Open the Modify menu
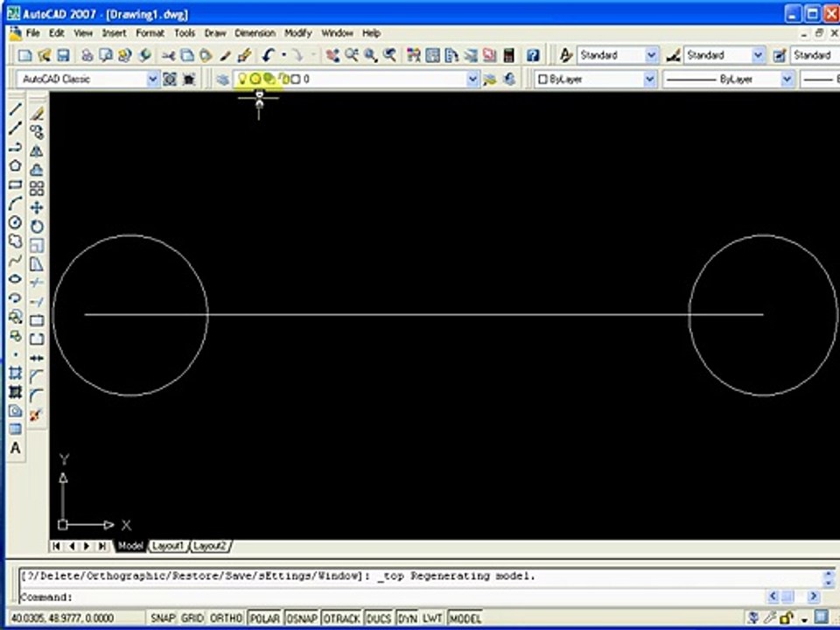Image resolution: width=840 pixels, height=630 pixels. 297,33
